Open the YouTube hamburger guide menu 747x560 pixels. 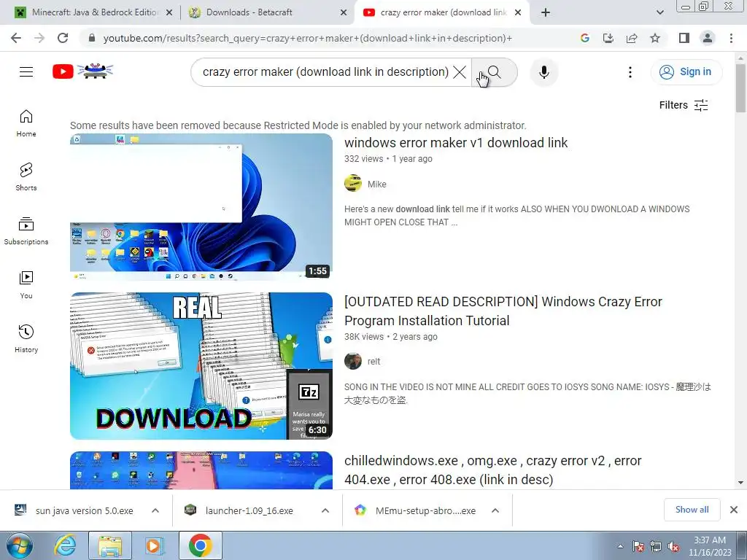tap(26, 72)
